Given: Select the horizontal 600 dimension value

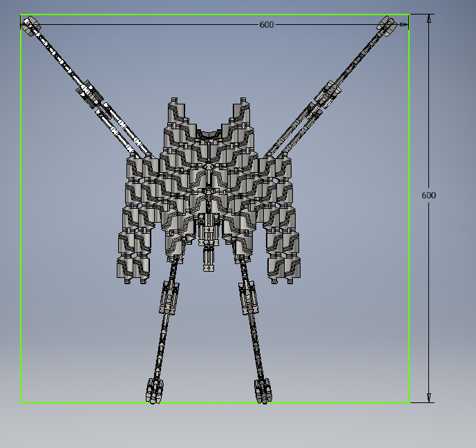Looking at the screenshot, I should [x=267, y=25].
